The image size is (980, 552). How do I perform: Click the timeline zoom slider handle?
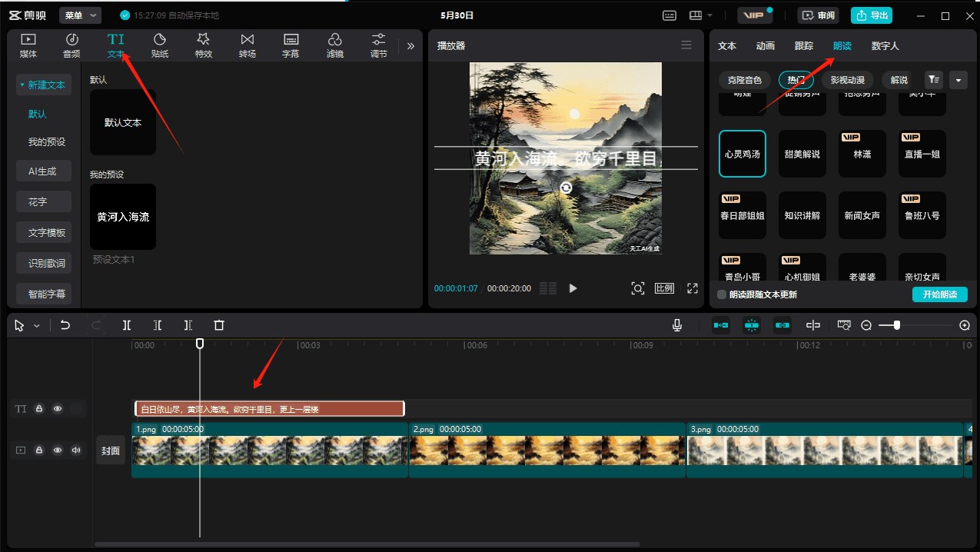tap(897, 325)
